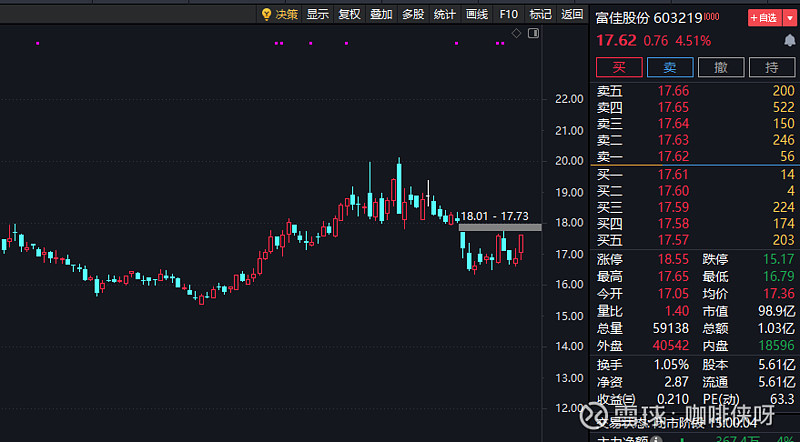The image size is (800, 442).
Task: Click the 今开 value 17.05
Action: point(673,294)
